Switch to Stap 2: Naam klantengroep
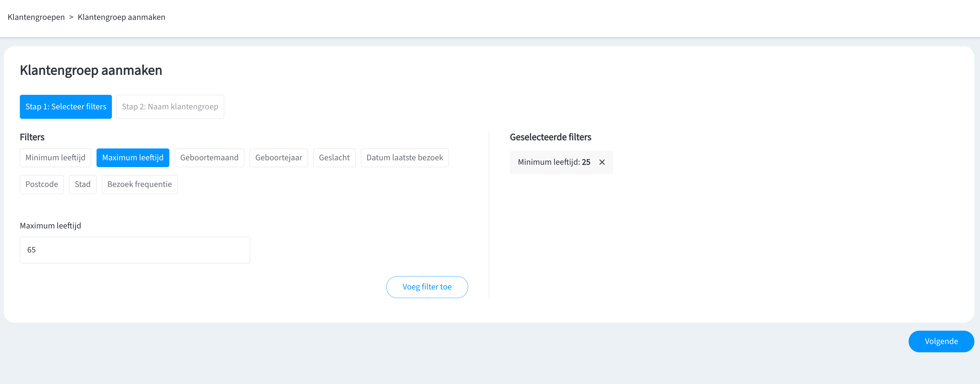 coord(170,107)
